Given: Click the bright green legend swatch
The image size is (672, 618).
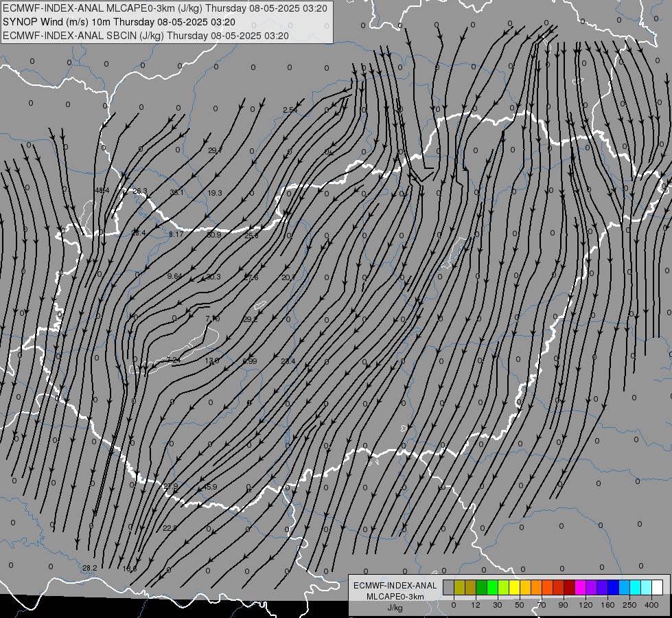Looking at the screenshot, I should (492, 587).
